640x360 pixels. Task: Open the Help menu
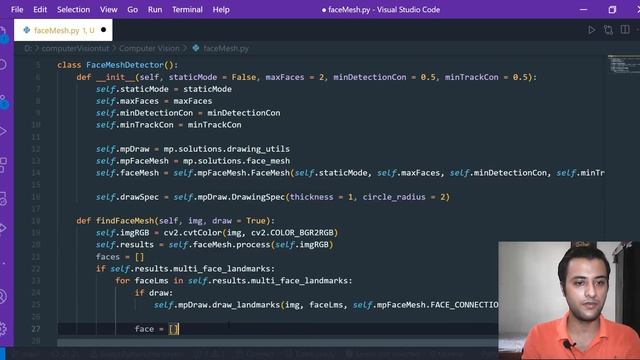click(x=221, y=9)
